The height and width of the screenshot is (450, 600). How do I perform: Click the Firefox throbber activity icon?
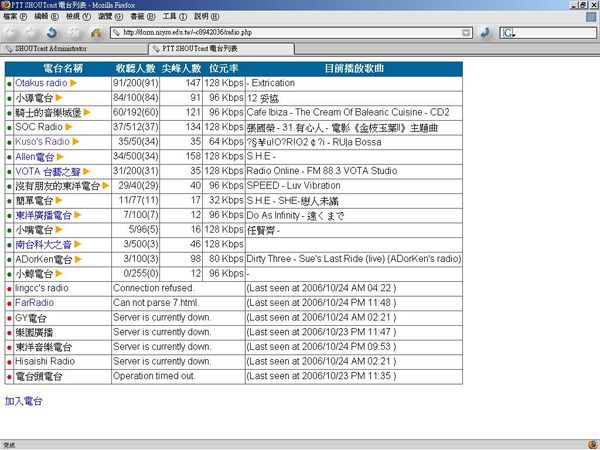click(x=591, y=17)
